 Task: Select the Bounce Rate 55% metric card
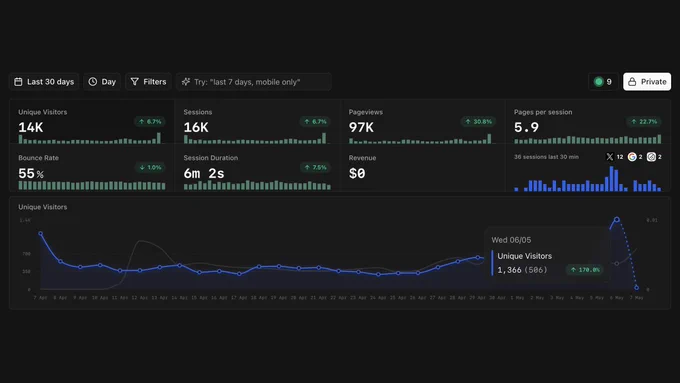92,168
